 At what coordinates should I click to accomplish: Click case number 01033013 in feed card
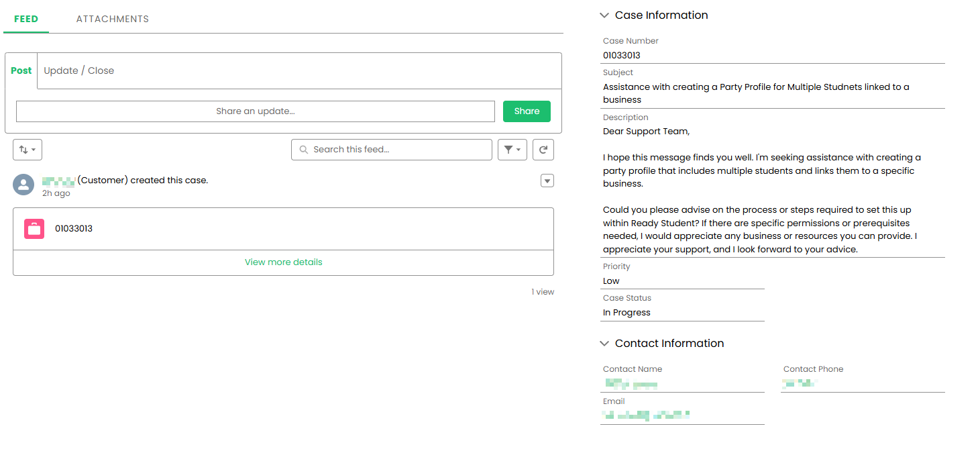(x=74, y=229)
